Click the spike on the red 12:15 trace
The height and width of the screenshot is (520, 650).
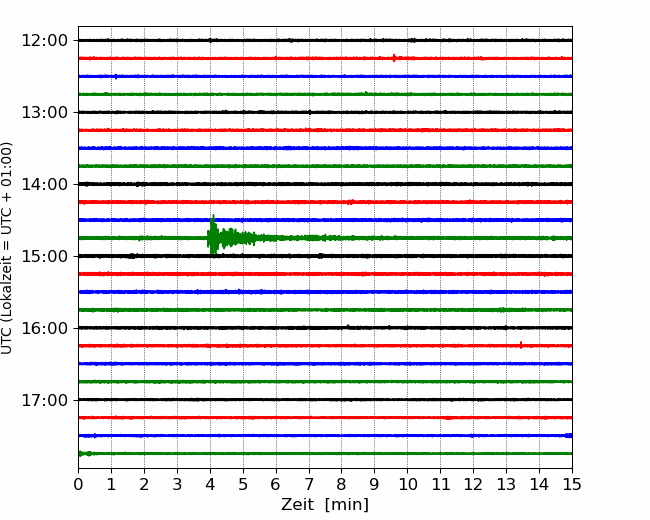[x=394, y=58]
